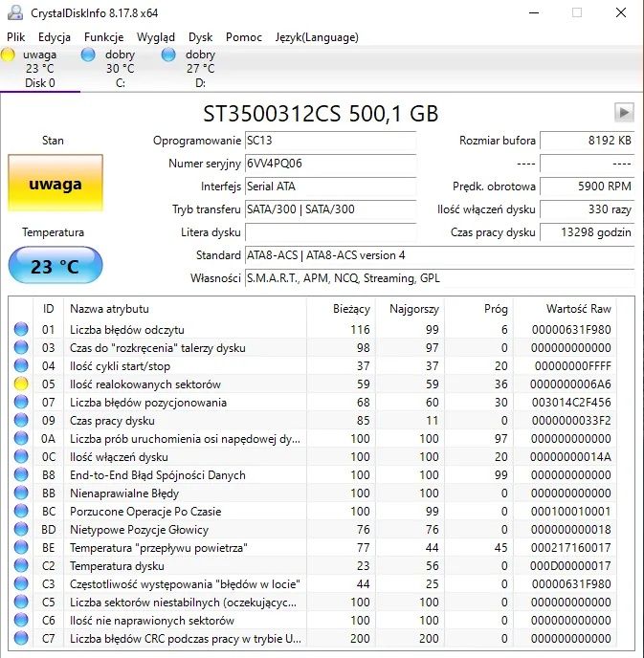Select row 'Nienaprawialne Błędy'
644x658 pixels.
click(x=313, y=493)
